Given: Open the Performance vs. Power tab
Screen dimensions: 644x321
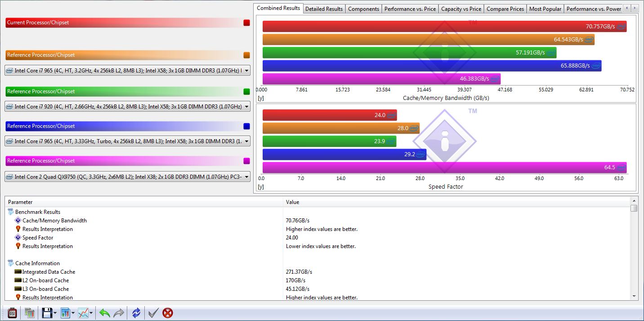Looking at the screenshot, I should (594, 9).
